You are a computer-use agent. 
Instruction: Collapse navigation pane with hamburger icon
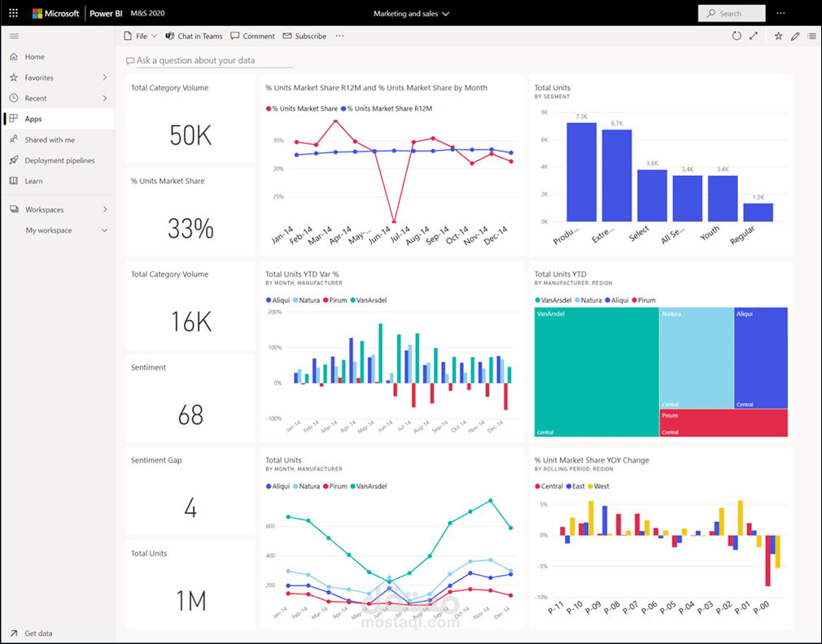tap(14, 36)
